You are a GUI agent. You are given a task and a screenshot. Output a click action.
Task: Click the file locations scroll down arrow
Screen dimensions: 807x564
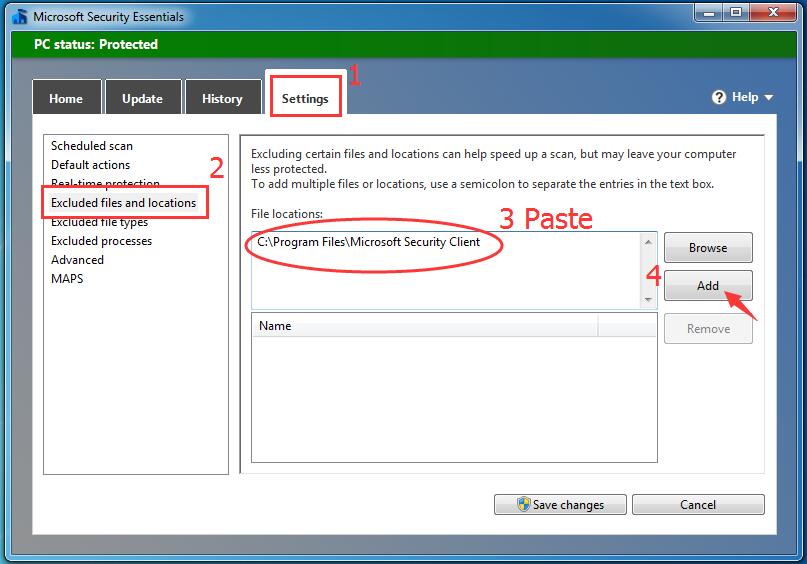(x=648, y=299)
